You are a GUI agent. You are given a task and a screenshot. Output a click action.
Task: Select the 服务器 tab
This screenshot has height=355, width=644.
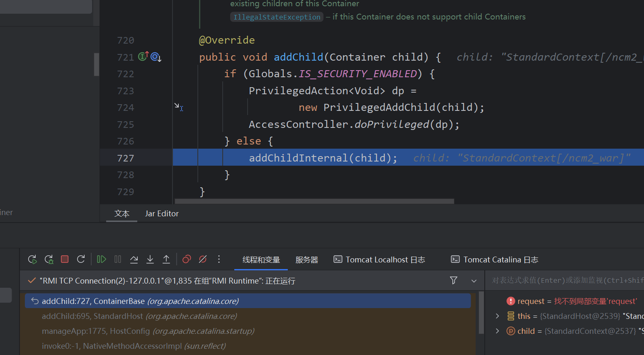pos(306,260)
